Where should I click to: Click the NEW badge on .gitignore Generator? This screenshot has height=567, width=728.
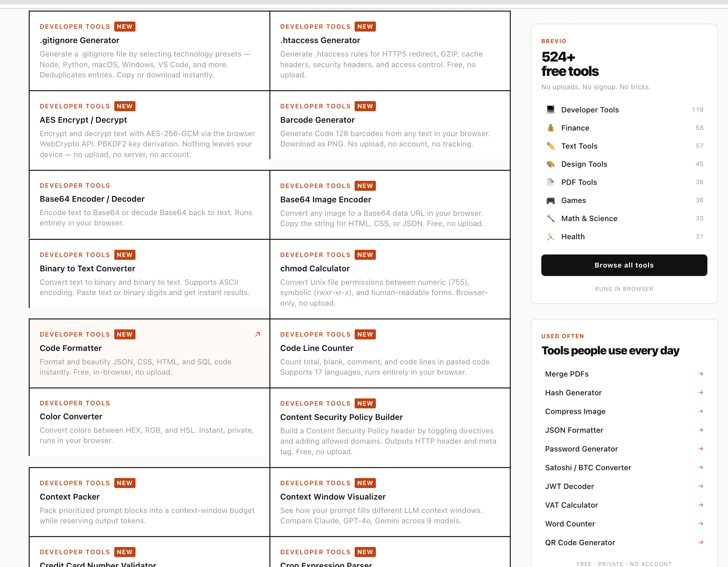[x=125, y=27]
